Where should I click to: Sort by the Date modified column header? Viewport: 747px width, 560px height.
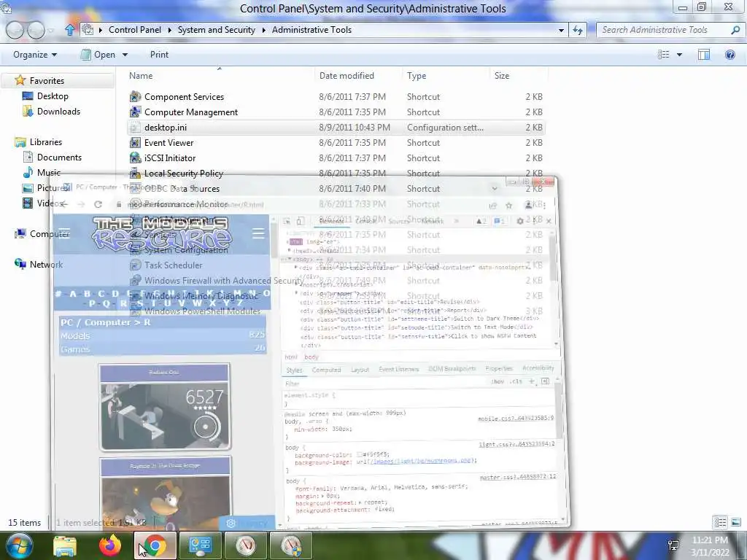point(347,76)
